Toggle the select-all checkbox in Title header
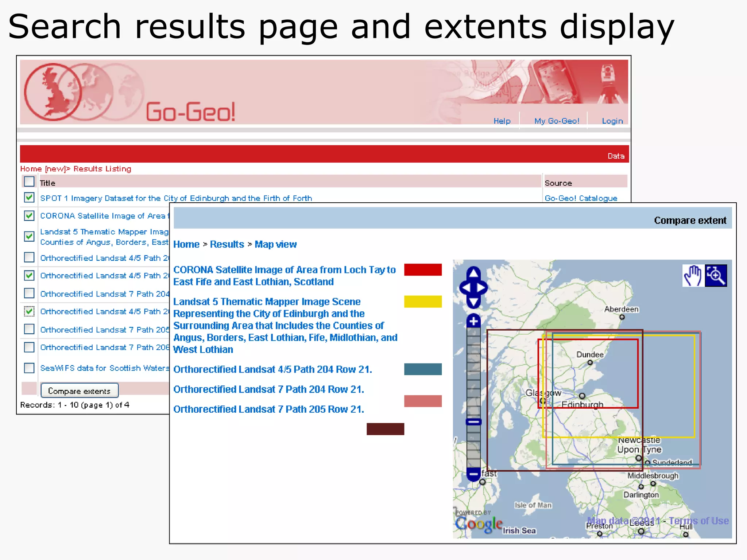Viewport: 747px width, 560px height. pyautogui.click(x=29, y=181)
